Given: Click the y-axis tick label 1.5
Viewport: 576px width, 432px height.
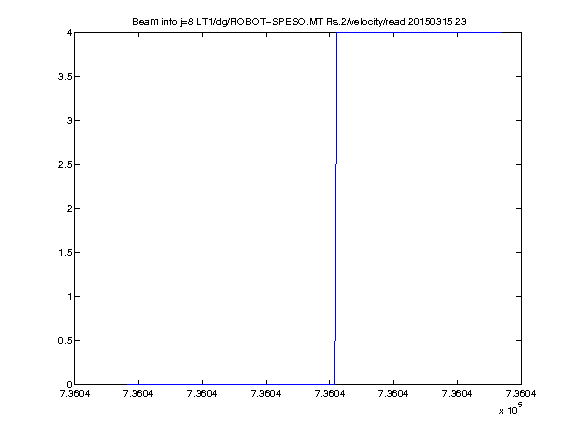Looking at the screenshot, I should (x=65, y=253).
